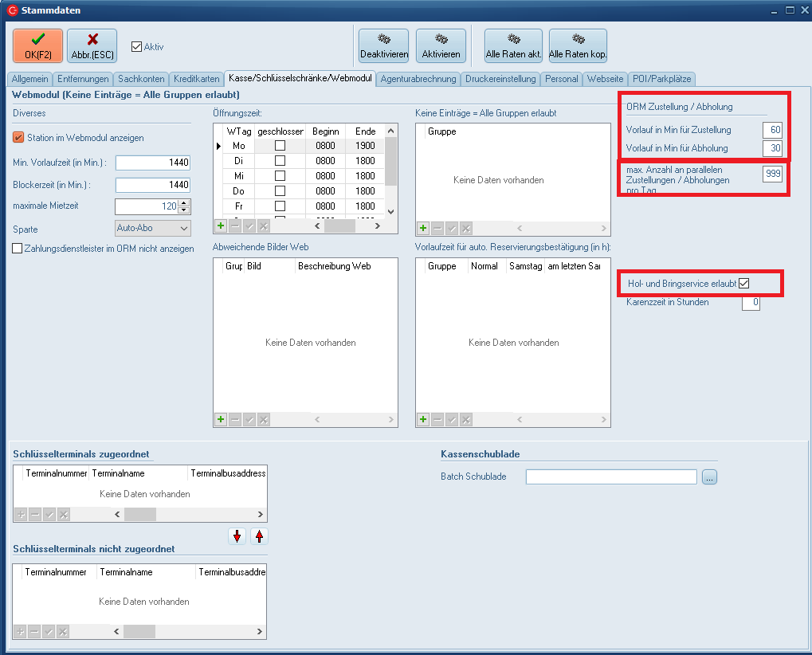Click red down arrow between terminal lists
Screen dimensions: 812x655
click(x=237, y=536)
